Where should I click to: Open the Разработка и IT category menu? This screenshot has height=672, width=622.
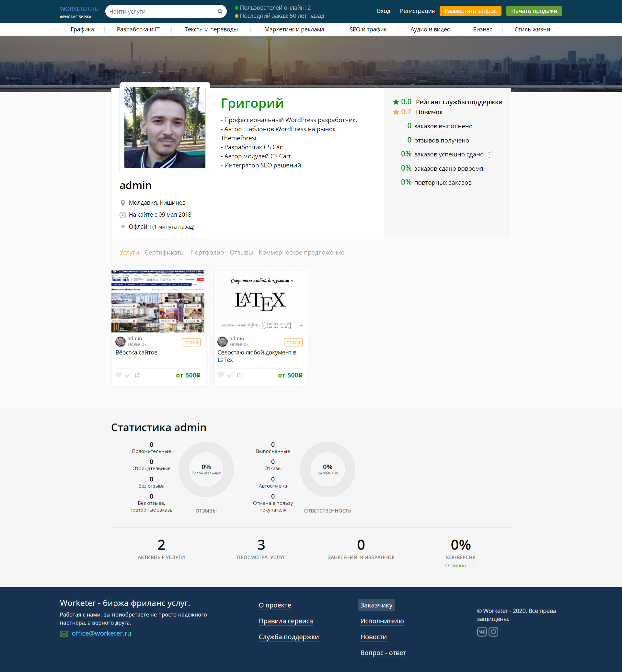tap(138, 29)
